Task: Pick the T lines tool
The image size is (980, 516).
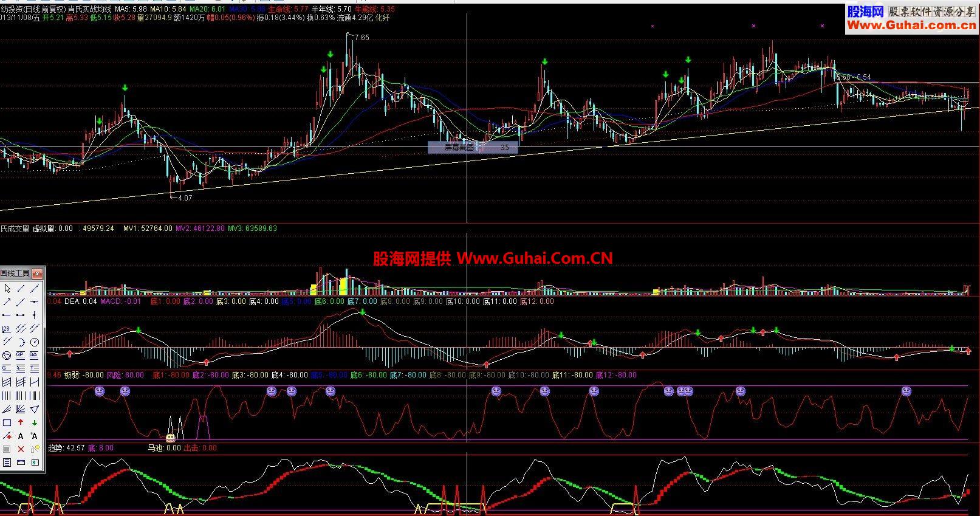Action: (35, 368)
